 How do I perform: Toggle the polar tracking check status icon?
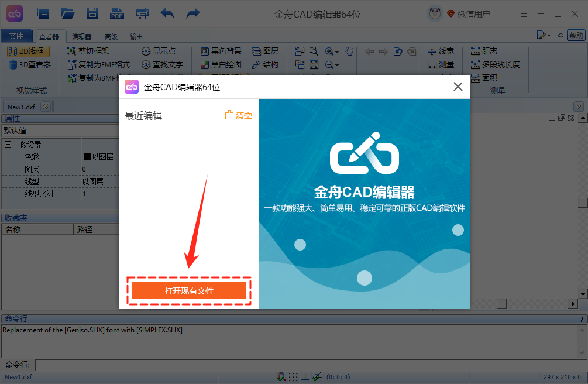[x=317, y=377]
